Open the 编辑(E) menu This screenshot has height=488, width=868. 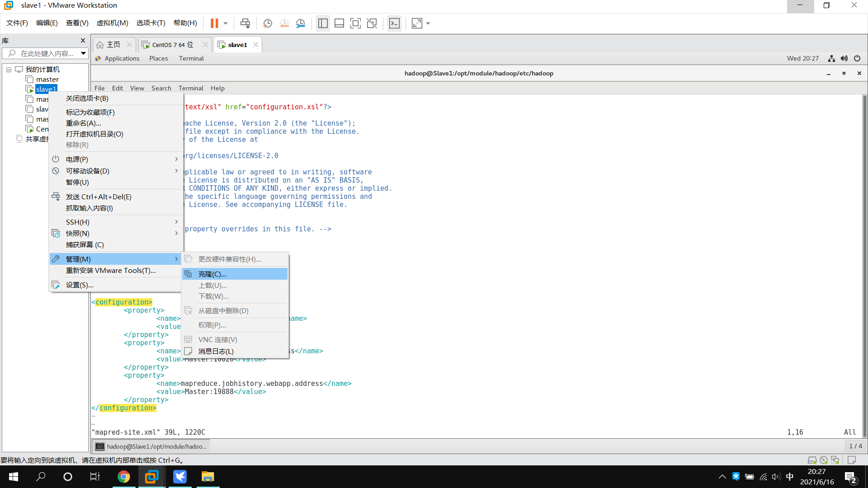(47, 23)
